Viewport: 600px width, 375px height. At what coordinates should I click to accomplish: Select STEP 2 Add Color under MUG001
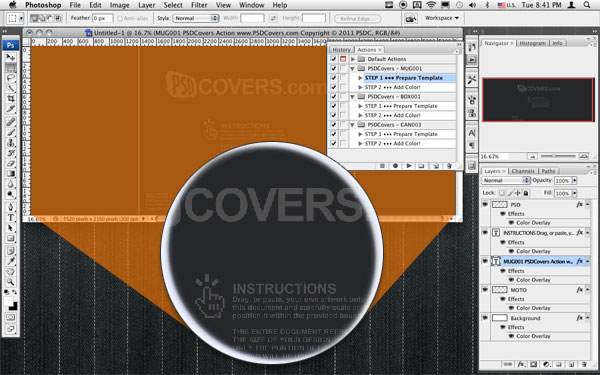(x=393, y=87)
